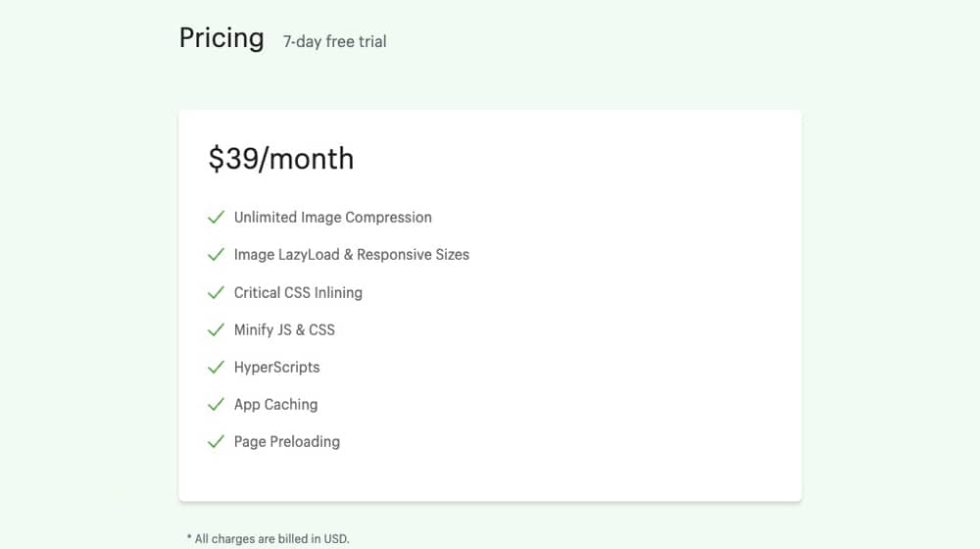980x549 pixels.
Task: Click the Page Preloading feature label
Action: coord(287,442)
